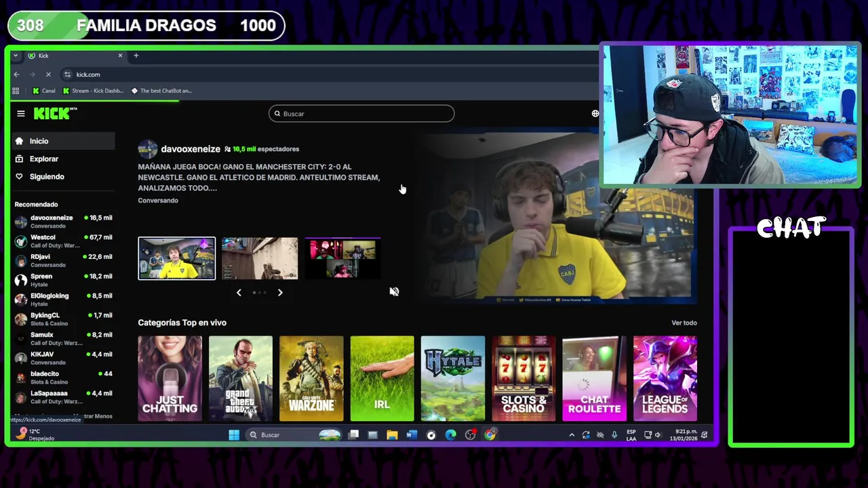The image size is (868, 488).
Task: Open the League of Legends category
Action: (665, 379)
